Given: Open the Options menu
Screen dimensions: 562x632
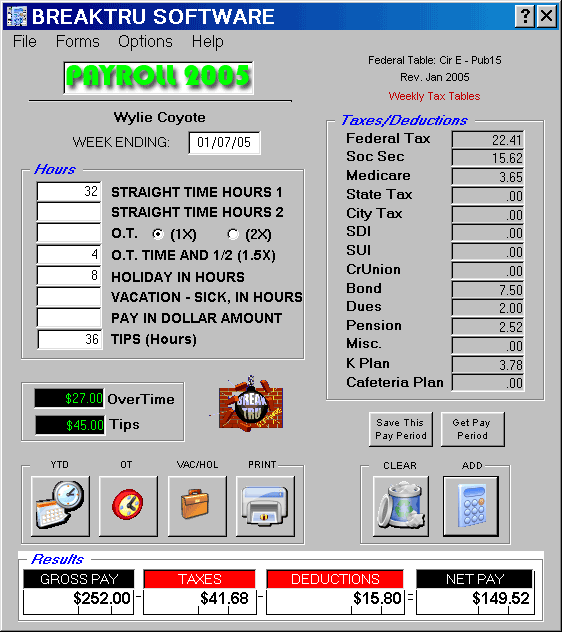Looking at the screenshot, I should 145,42.
